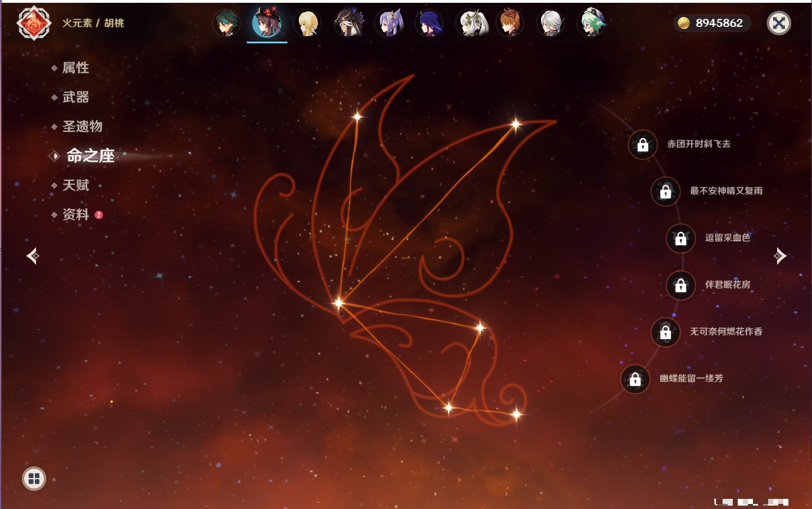Open the 属性 attributes tab
This screenshot has height=509, width=812.
75,68
